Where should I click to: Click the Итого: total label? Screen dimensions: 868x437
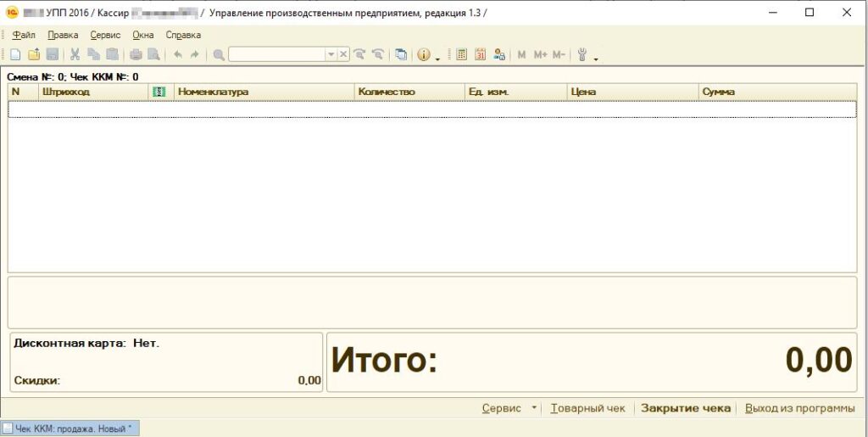pyautogui.click(x=384, y=360)
